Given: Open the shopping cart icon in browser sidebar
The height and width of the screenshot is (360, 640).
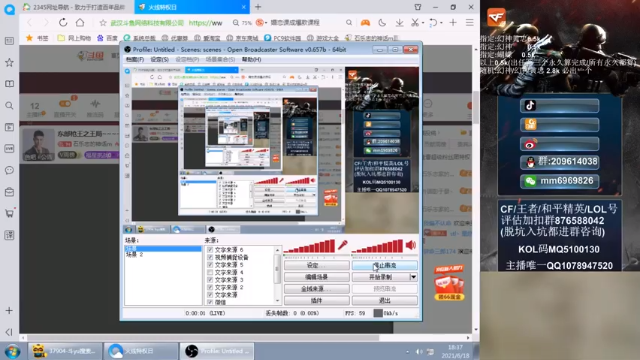Looking at the screenshot, I should pyautogui.click(x=9, y=213).
